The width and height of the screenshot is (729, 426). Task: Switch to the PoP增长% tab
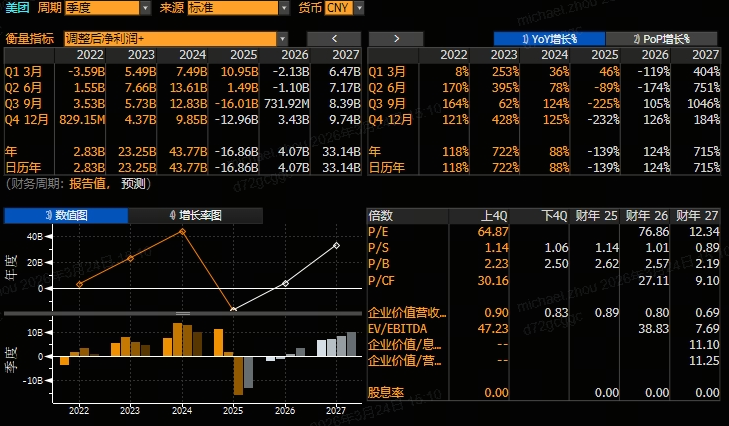pos(663,38)
